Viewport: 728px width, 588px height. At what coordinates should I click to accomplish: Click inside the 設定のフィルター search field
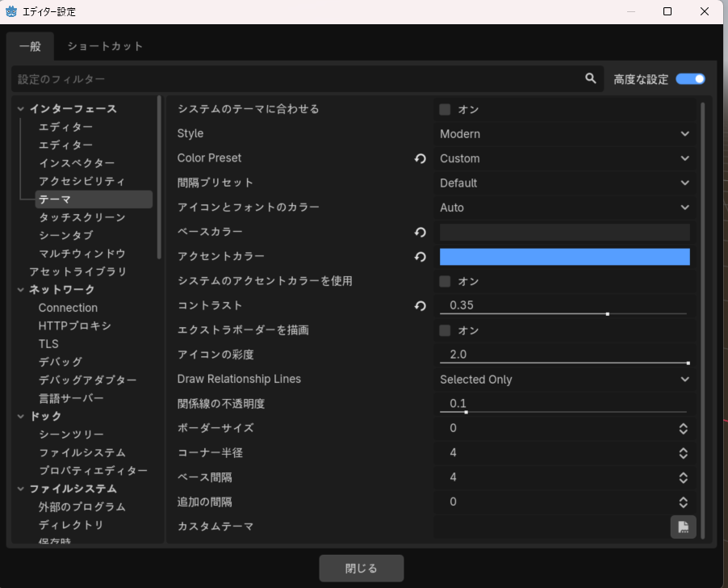(x=242, y=78)
